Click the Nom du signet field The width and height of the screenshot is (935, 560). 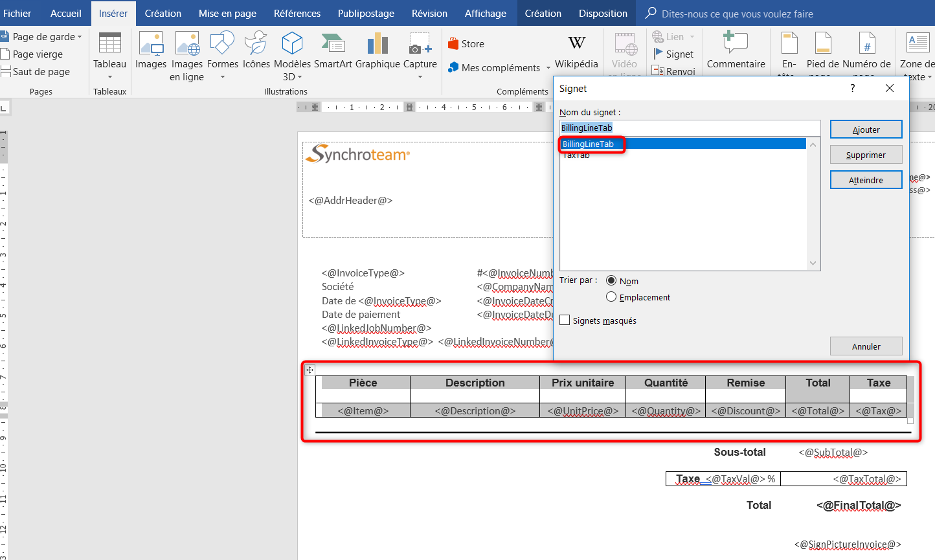click(x=690, y=128)
